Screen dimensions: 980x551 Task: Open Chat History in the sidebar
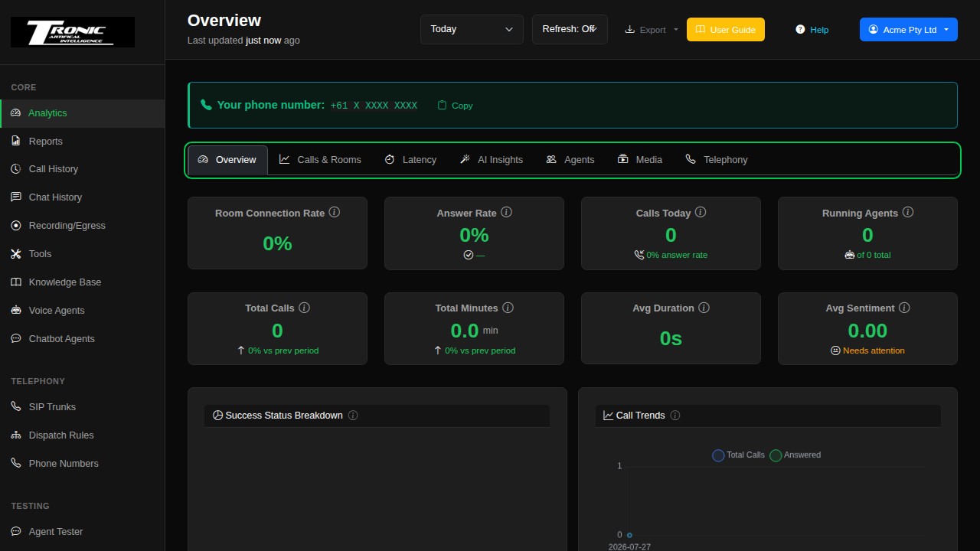[82, 197]
